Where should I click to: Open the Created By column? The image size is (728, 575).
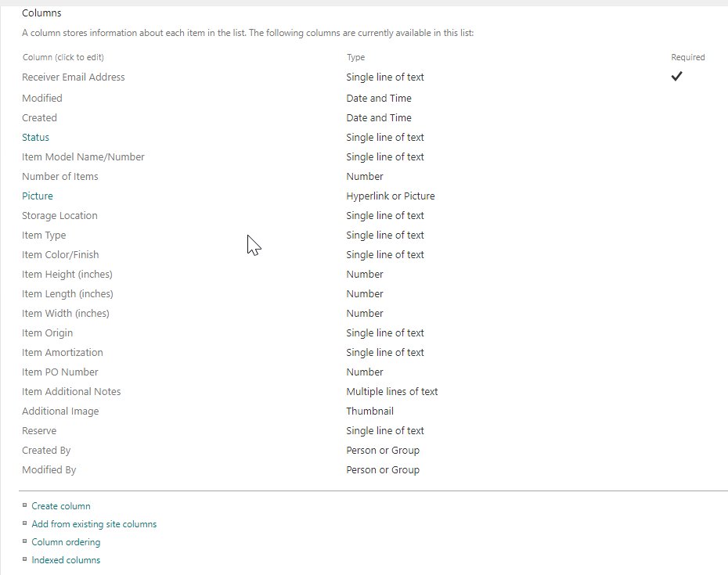pyautogui.click(x=46, y=450)
